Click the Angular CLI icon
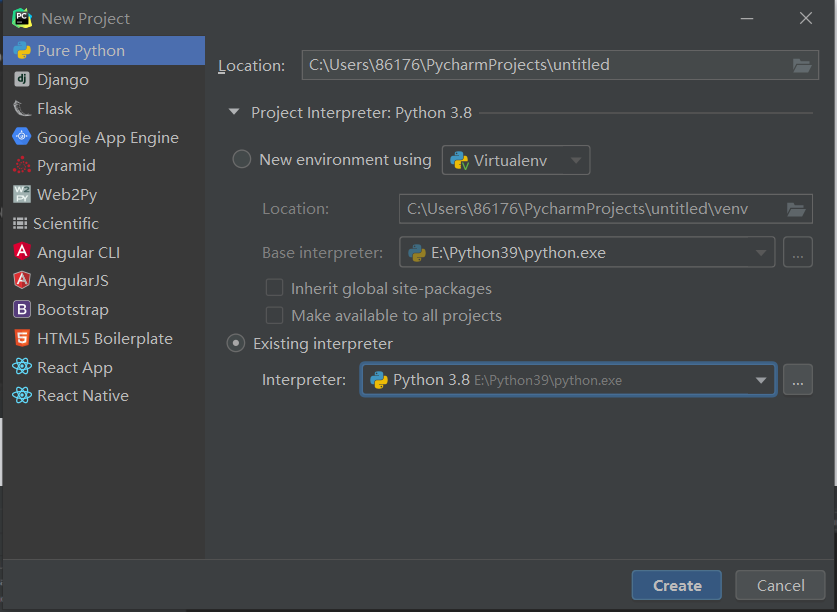The image size is (837, 612). [21, 252]
